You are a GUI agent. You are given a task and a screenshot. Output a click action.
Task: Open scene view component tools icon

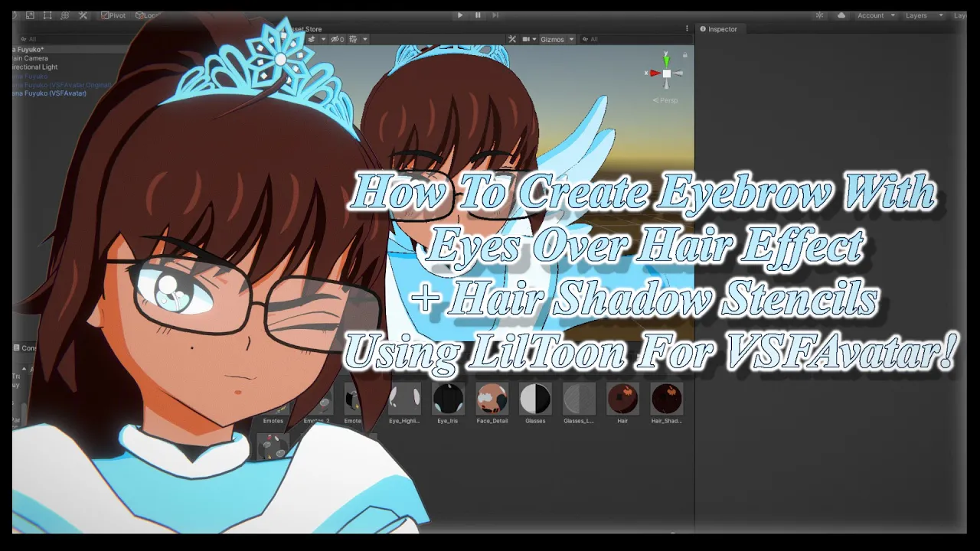(x=512, y=39)
